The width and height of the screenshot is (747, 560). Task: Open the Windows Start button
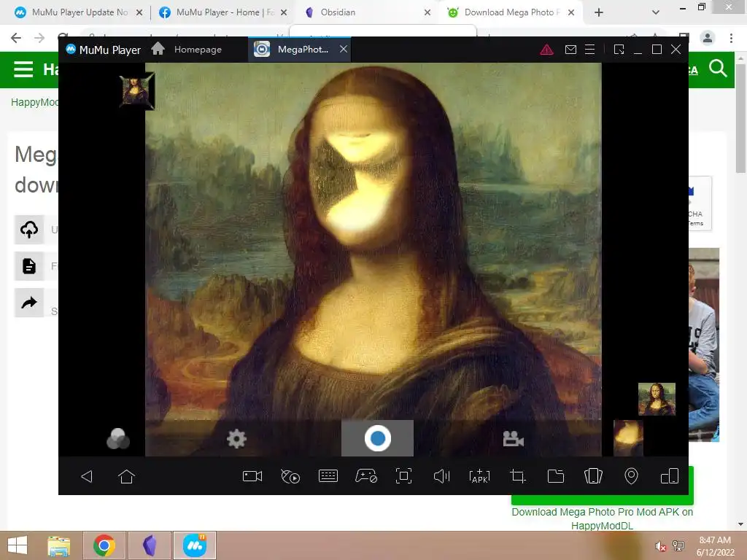pos(18,545)
